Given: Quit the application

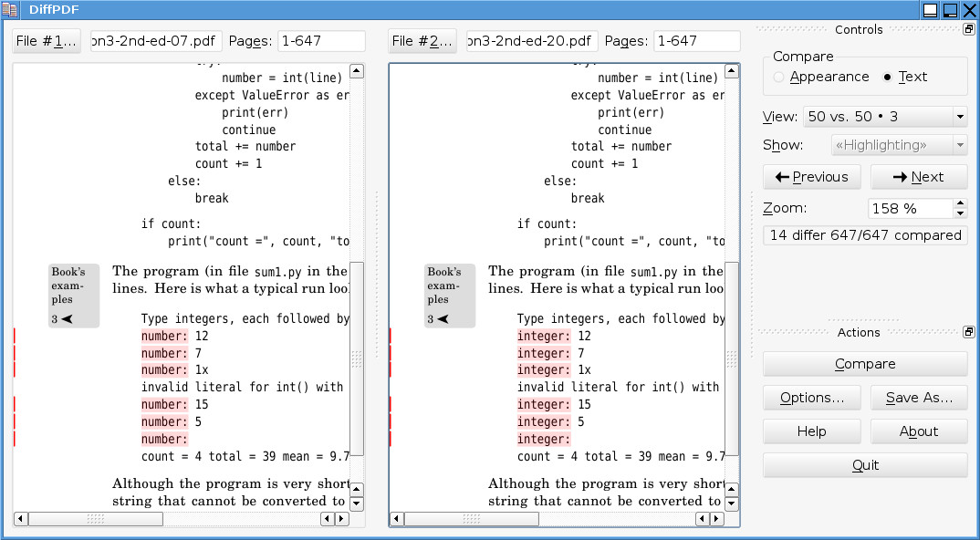Looking at the screenshot, I should click(x=865, y=465).
